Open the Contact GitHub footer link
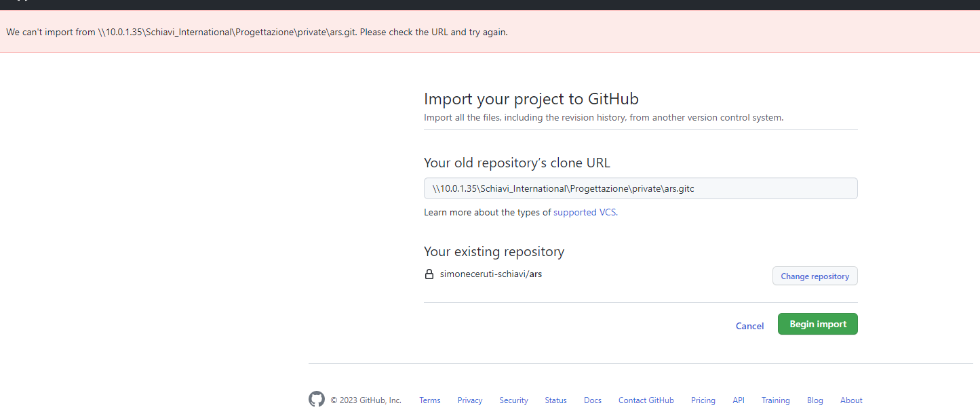Image resolution: width=980 pixels, height=418 pixels. click(x=646, y=400)
